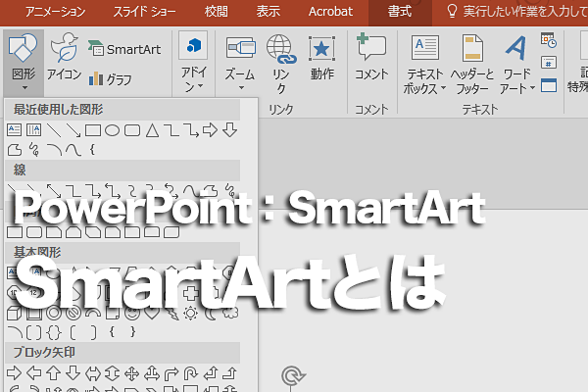Click the 実行したい作業 search box
Screen dimensions: 588x392
[517, 12]
